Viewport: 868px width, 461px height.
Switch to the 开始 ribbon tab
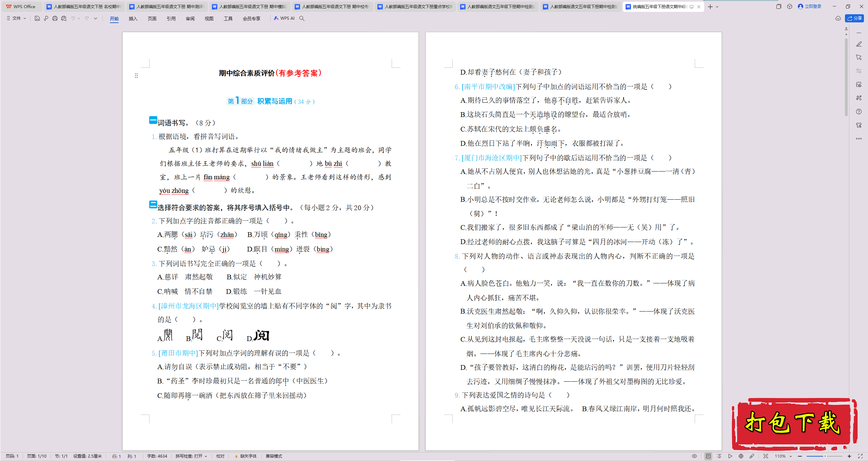[x=114, y=19]
